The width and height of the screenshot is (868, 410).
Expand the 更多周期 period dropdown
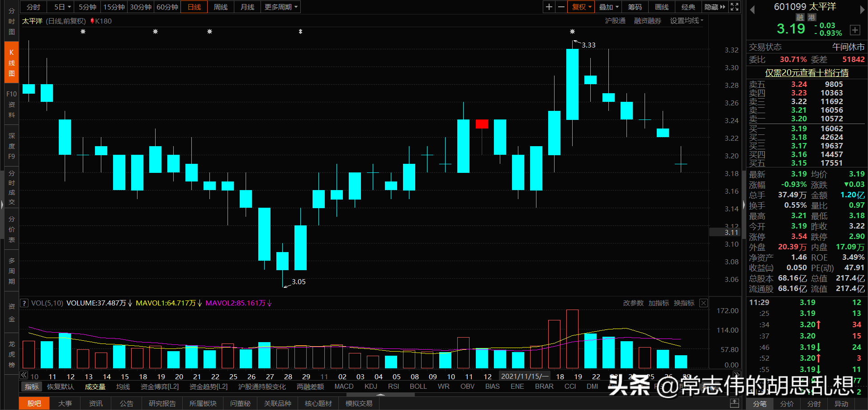[x=280, y=7]
